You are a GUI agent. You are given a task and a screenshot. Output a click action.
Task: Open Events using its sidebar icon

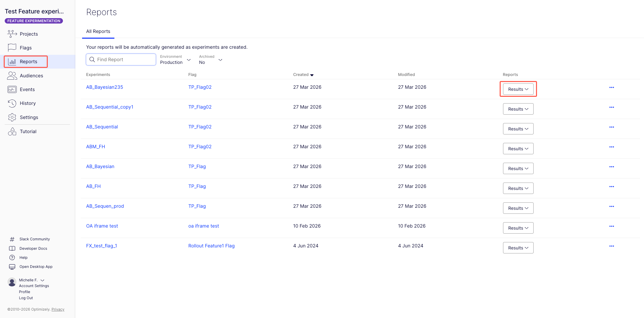12,89
